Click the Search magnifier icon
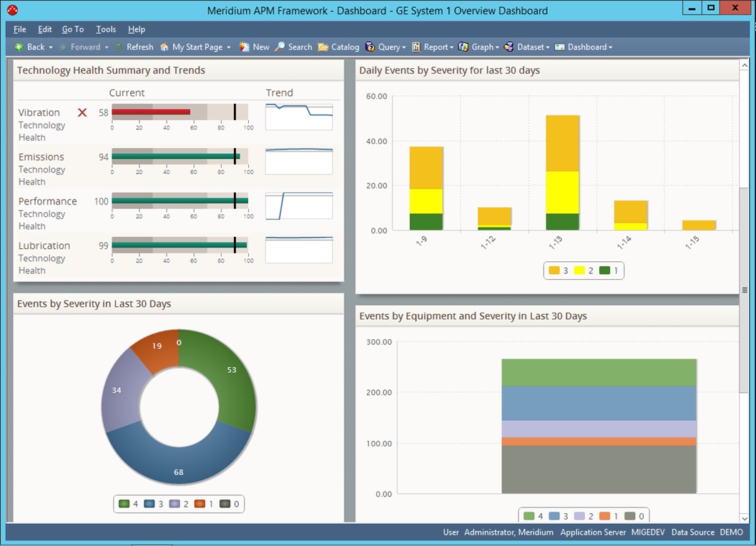756x546 pixels. (x=280, y=47)
